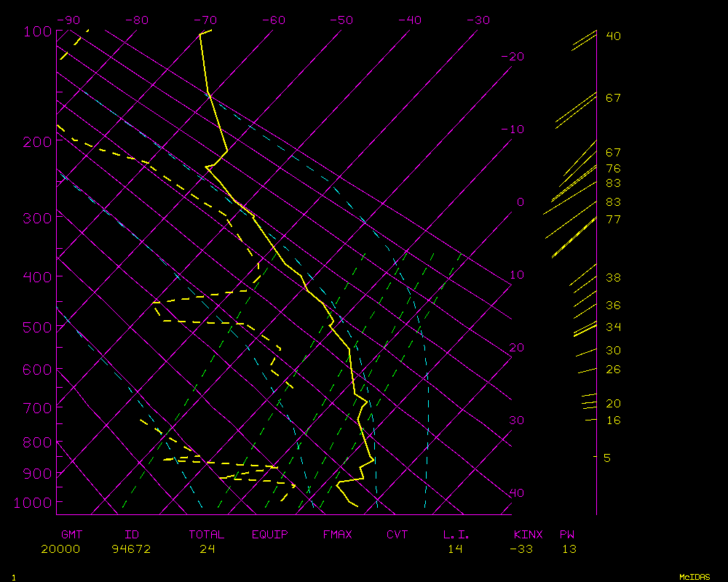
Task: Click the wind speed value 5
Action: click(606, 458)
